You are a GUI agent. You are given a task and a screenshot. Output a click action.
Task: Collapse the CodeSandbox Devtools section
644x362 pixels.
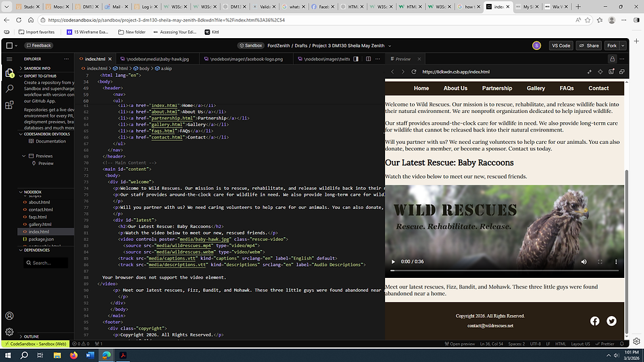pos(47,134)
